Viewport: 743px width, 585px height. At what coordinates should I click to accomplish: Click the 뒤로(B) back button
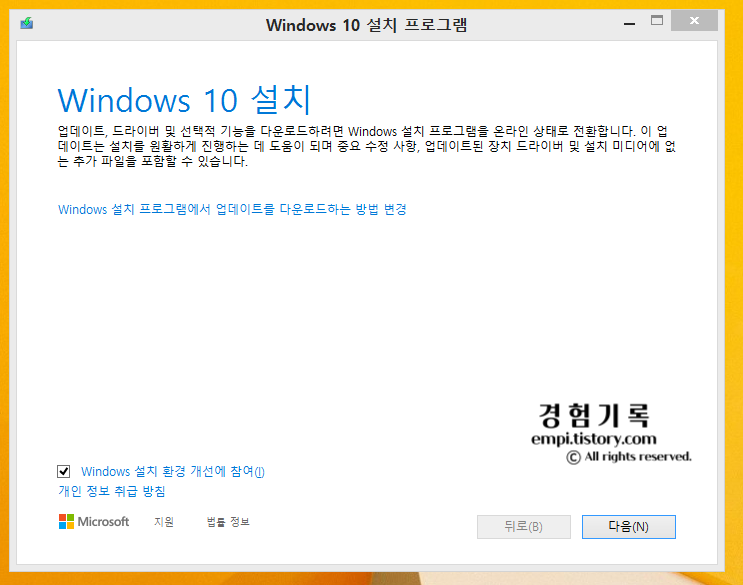(x=524, y=527)
